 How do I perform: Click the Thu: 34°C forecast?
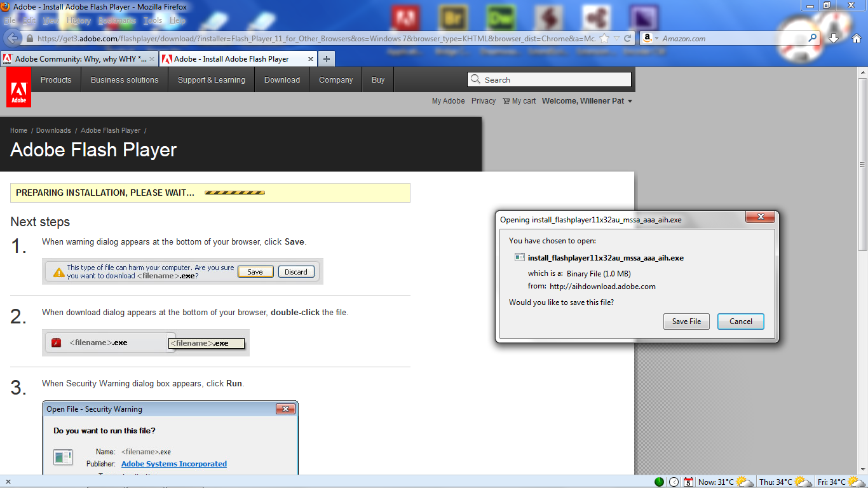tap(786, 482)
